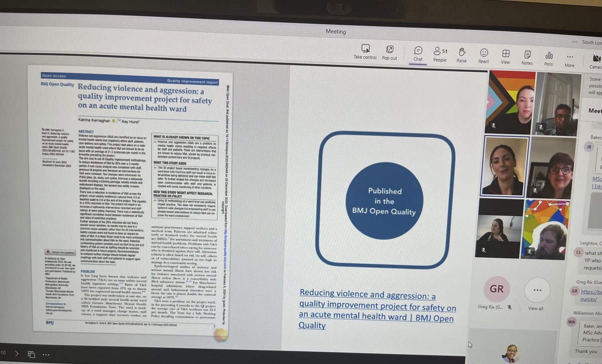Viewport: 602px width, 364px height.
Task: Click the 'Reducing violence and aggression' BMJ link
Action: coord(377,309)
